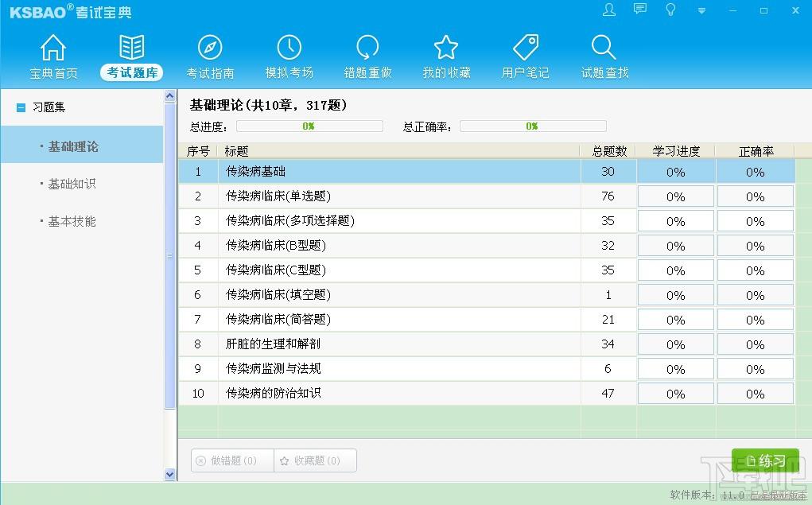The width and height of the screenshot is (812, 505).
Task: Click the 收藏题 (0) button
Action: click(x=316, y=460)
